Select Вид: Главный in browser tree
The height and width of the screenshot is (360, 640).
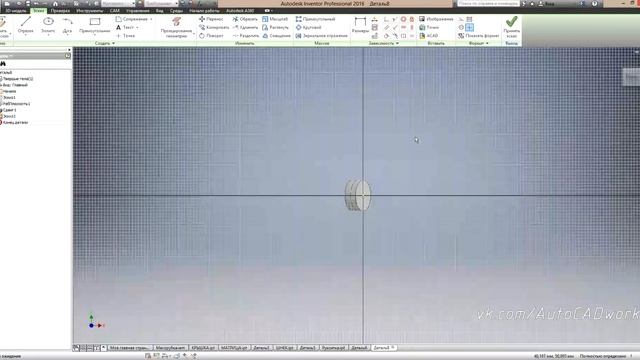click(x=14, y=85)
